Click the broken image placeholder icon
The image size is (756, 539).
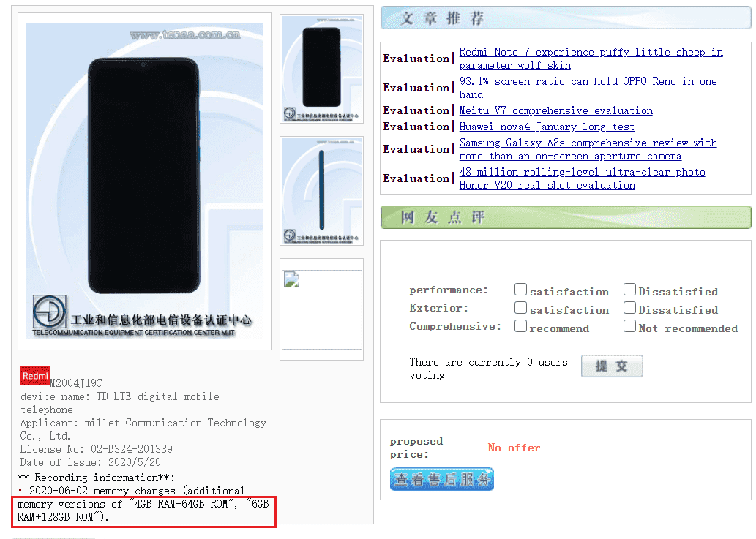tap(292, 280)
